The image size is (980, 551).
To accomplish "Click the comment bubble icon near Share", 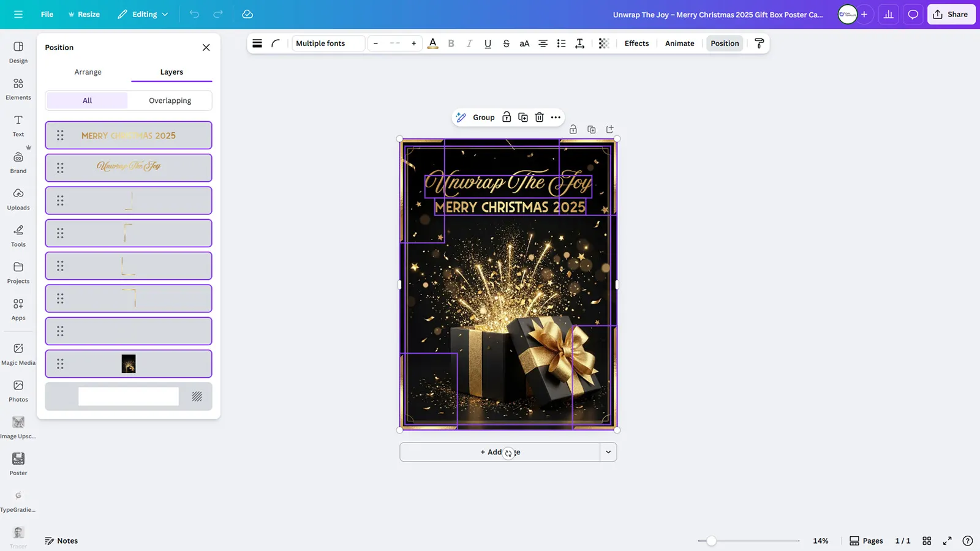I will [x=913, y=14].
